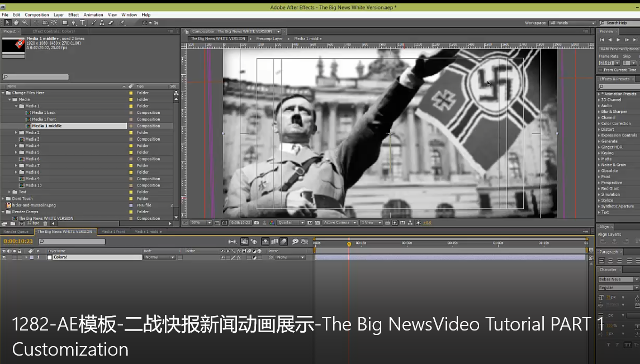Open the 1 View layout dropdown
Screen dimensions: 640x364
tap(372, 223)
